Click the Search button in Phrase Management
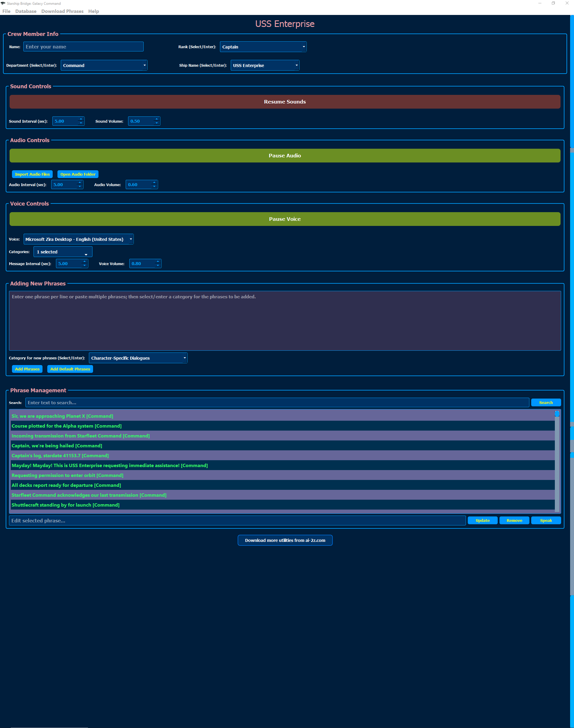 (546, 402)
